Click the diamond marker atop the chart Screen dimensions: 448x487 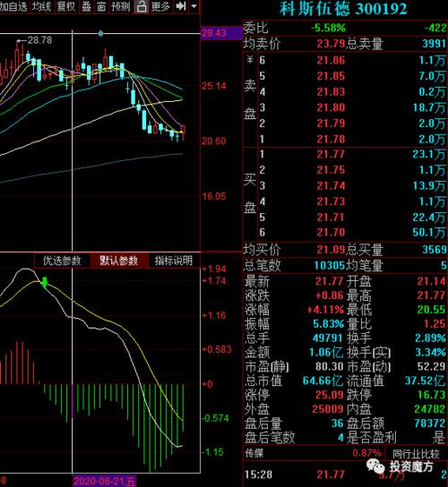click(x=100, y=33)
